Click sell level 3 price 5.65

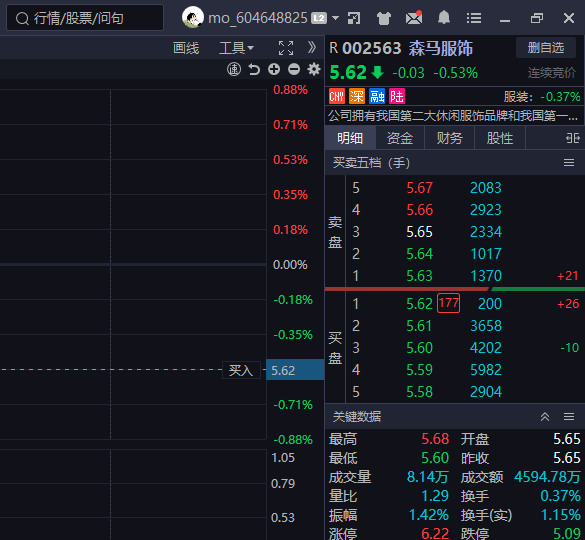419,232
